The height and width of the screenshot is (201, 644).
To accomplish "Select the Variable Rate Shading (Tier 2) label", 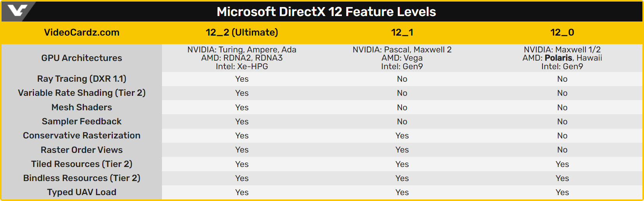I will pos(82,93).
